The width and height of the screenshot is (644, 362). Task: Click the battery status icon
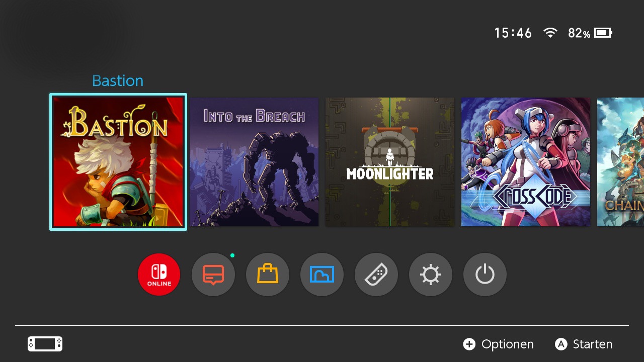point(603,33)
